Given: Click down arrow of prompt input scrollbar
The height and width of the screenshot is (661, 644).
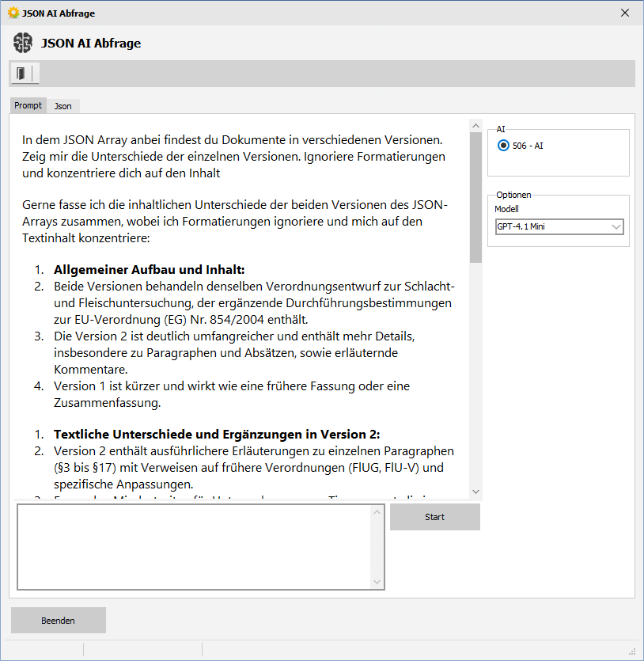Looking at the screenshot, I should tap(377, 582).
